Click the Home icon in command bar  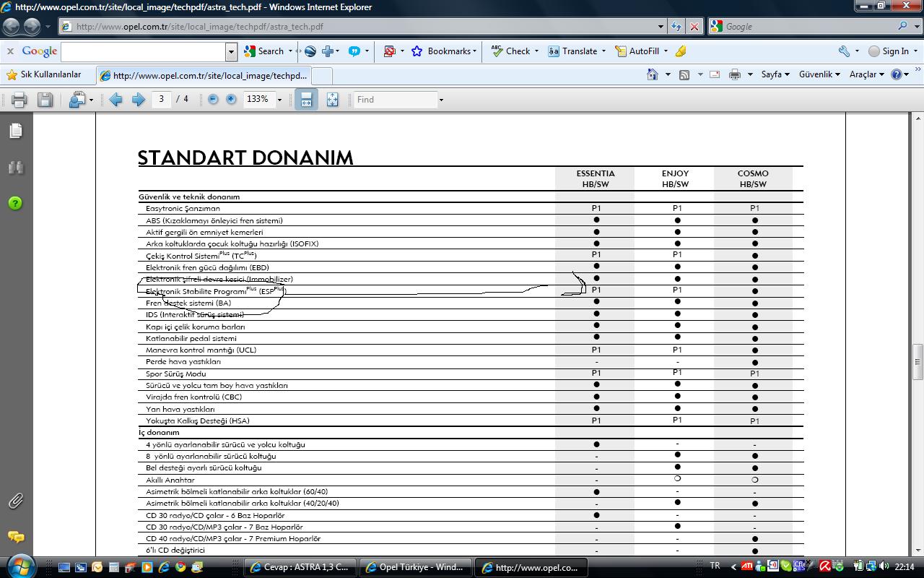click(x=653, y=74)
